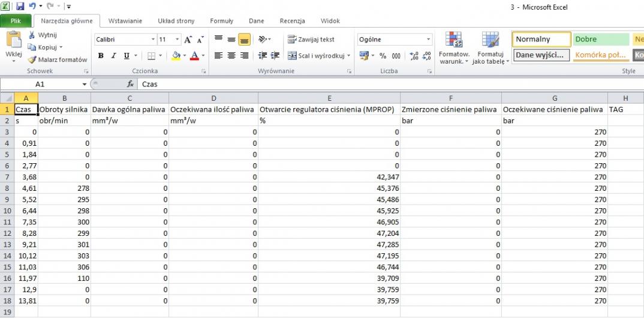Click the Wklej paste icon
This screenshot has height=318, width=644.
click(x=13, y=41)
